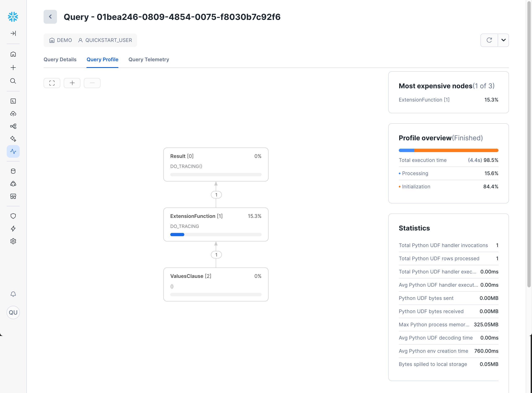Click the back arrow button beside query title
532x393 pixels.
click(50, 17)
